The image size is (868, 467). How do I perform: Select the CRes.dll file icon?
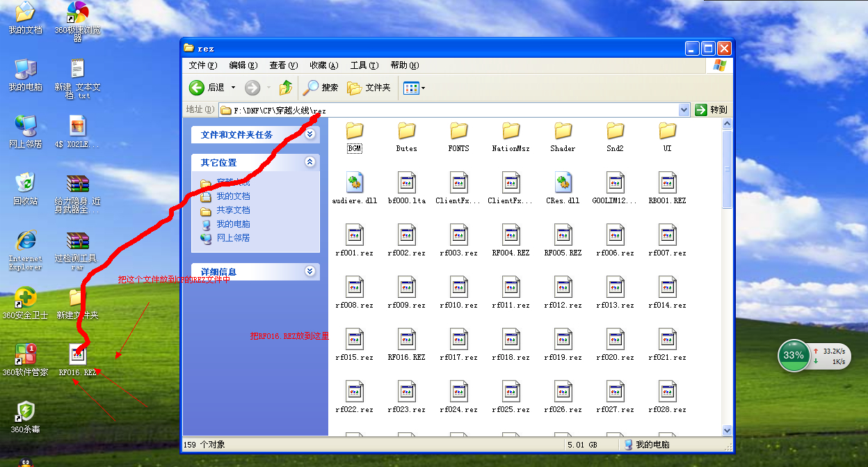point(563,182)
